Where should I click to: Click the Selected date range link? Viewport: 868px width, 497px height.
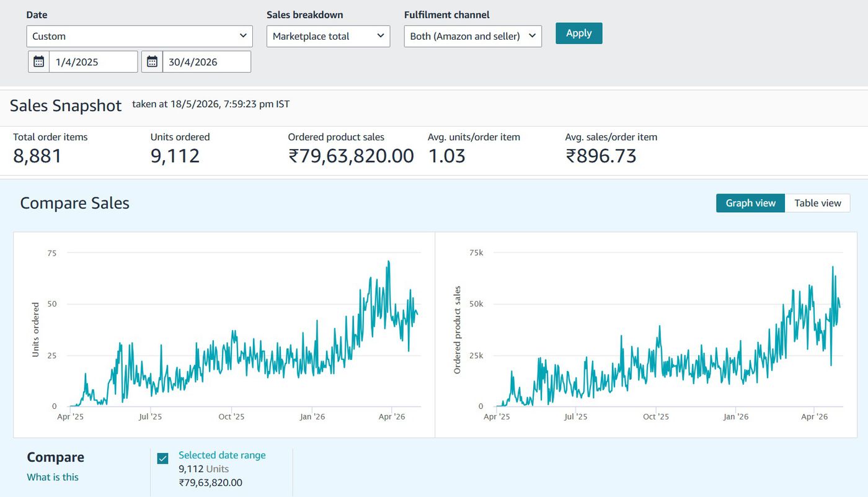[222, 455]
